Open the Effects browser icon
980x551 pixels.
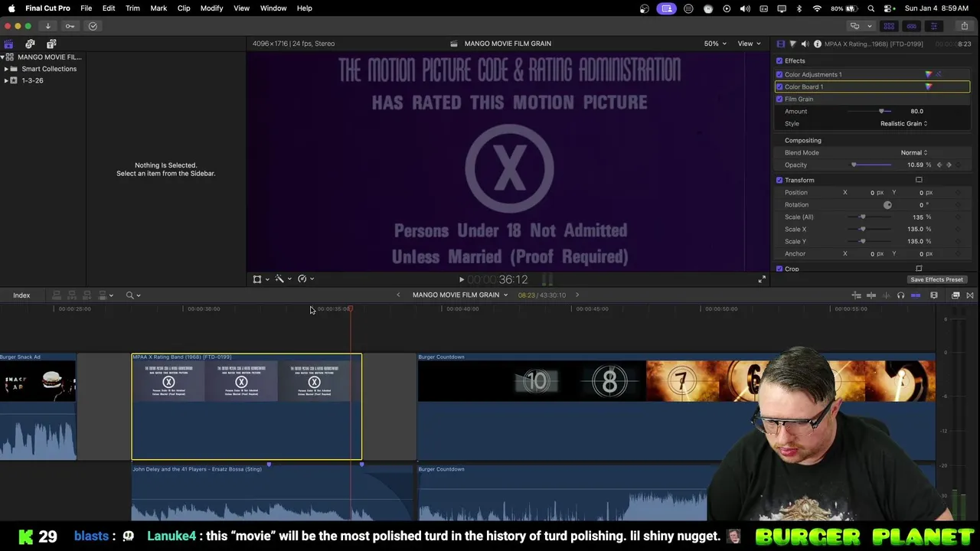coord(955,295)
